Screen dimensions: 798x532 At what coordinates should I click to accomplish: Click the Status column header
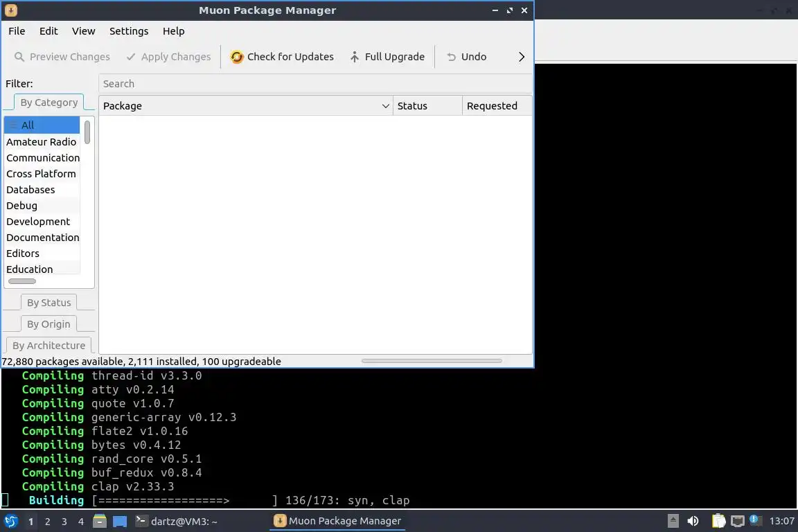click(427, 106)
